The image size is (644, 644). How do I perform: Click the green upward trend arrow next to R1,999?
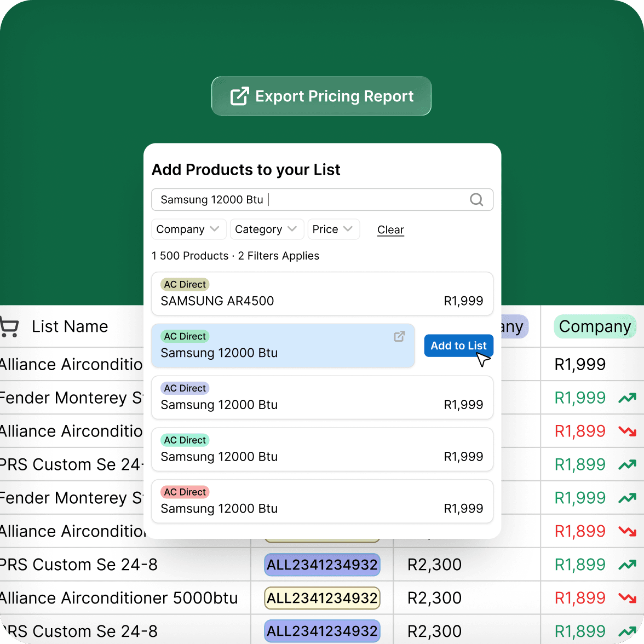pyautogui.click(x=626, y=398)
